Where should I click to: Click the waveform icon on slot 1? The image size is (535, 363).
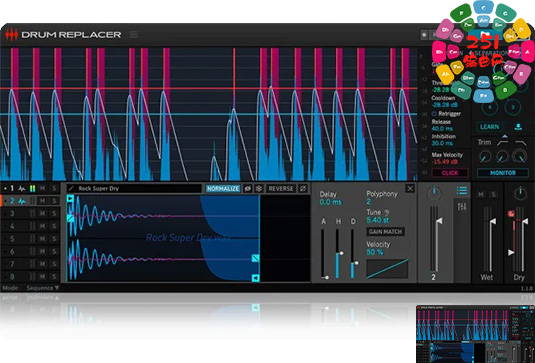(x=22, y=188)
